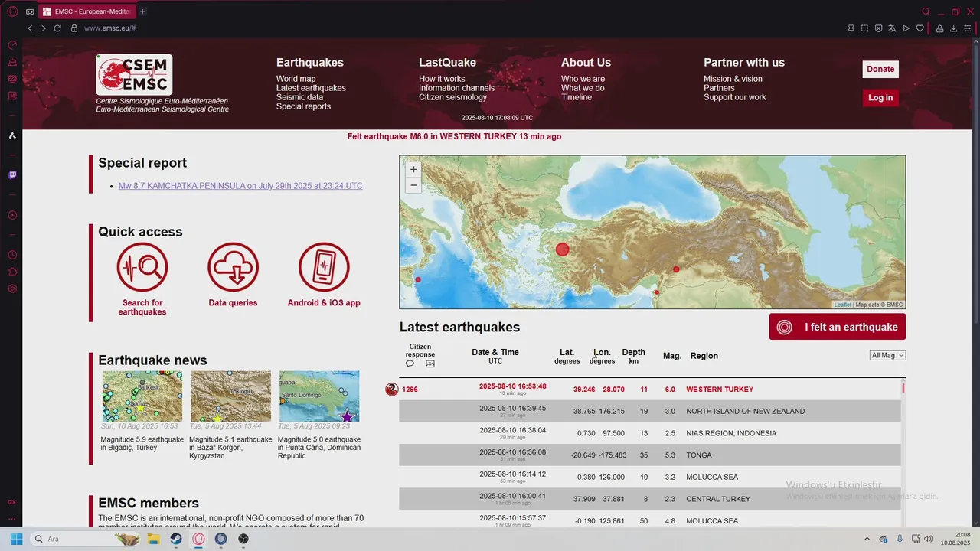
Task: Open the LastQuake menu heading
Action: click(447, 63)
